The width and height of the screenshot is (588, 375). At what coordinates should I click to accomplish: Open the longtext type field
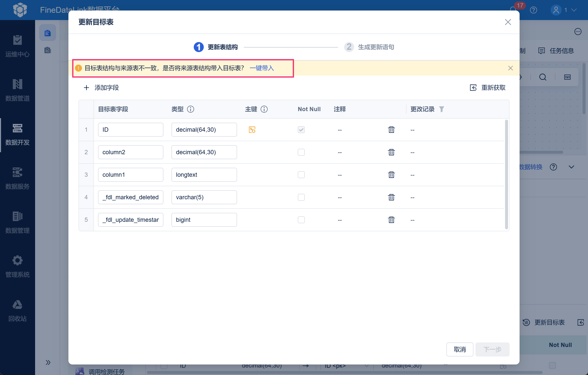(204, 175)
